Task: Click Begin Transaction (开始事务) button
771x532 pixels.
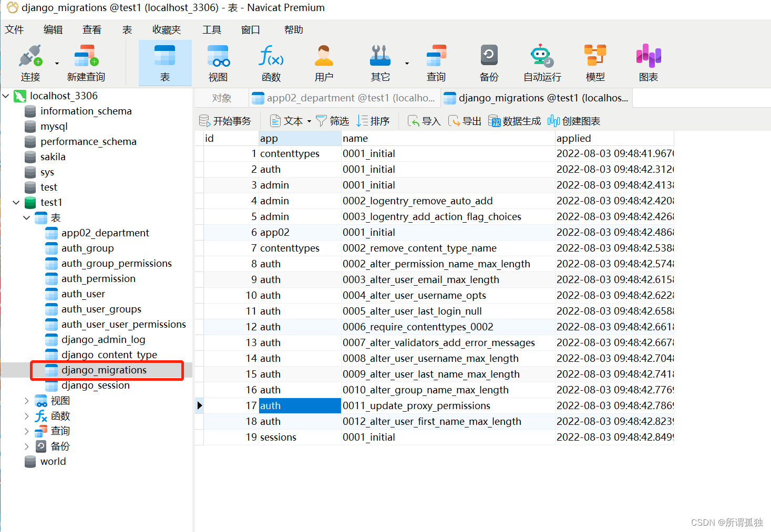Action: point(225,121)
